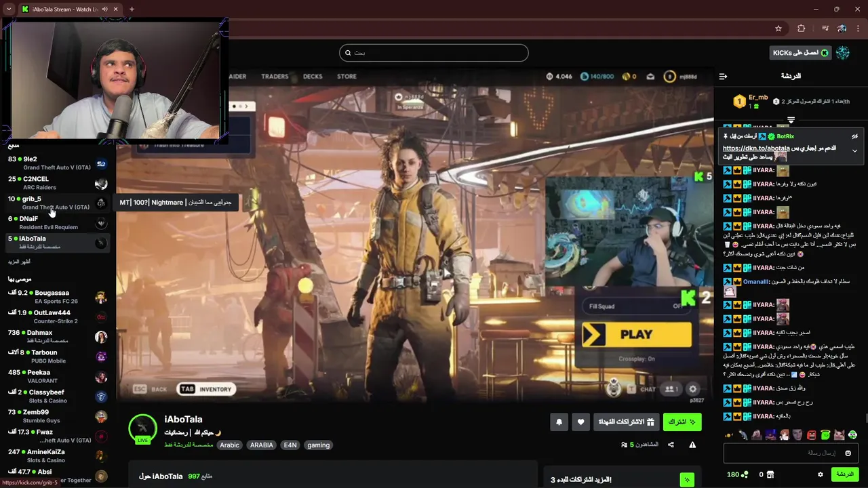
Task: Open the 9le2 channel in sidebar
Action: [x=58, y=163]
